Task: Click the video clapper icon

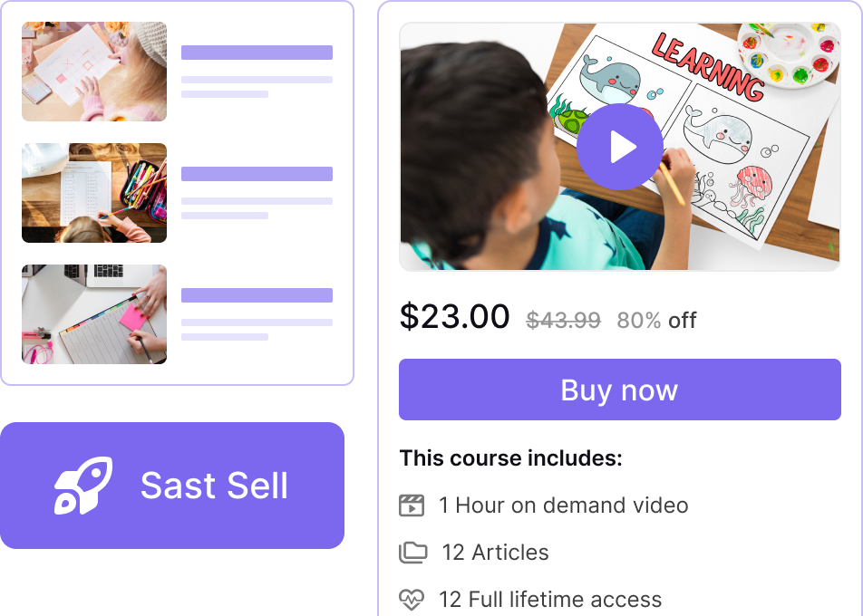Action: tap(412, 505)
